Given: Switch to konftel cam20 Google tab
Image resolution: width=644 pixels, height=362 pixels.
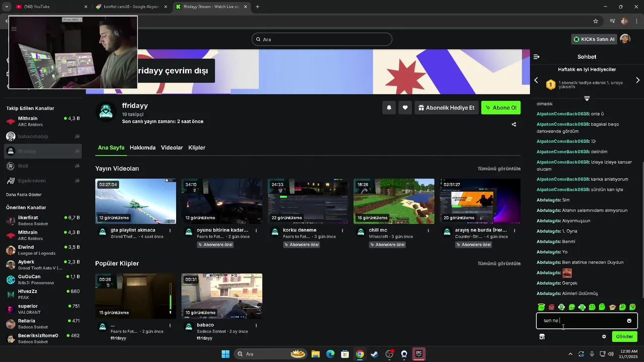Looking at the screenshot, I should point(132,7).
